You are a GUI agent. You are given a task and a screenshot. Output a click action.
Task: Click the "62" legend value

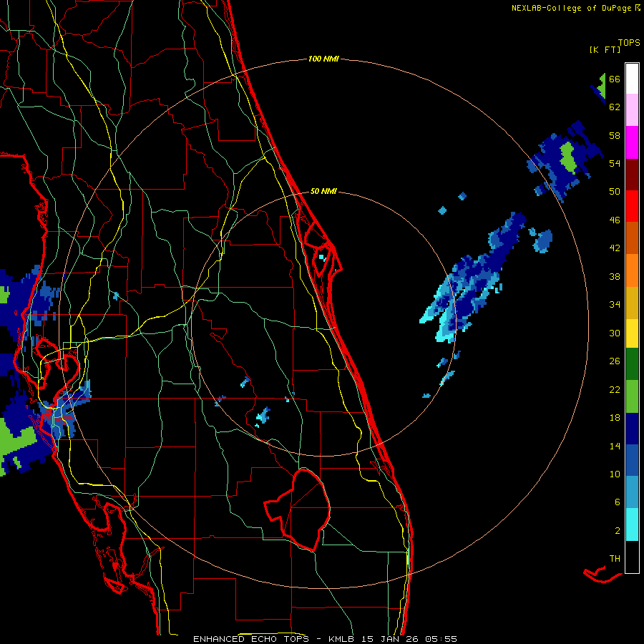pyautogui.click(x=615, y=107)
